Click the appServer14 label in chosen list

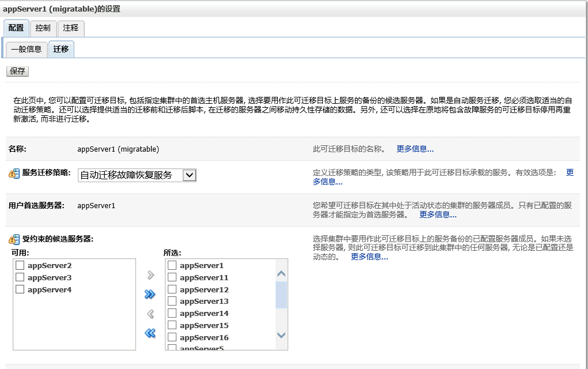(x=204, y=314)
